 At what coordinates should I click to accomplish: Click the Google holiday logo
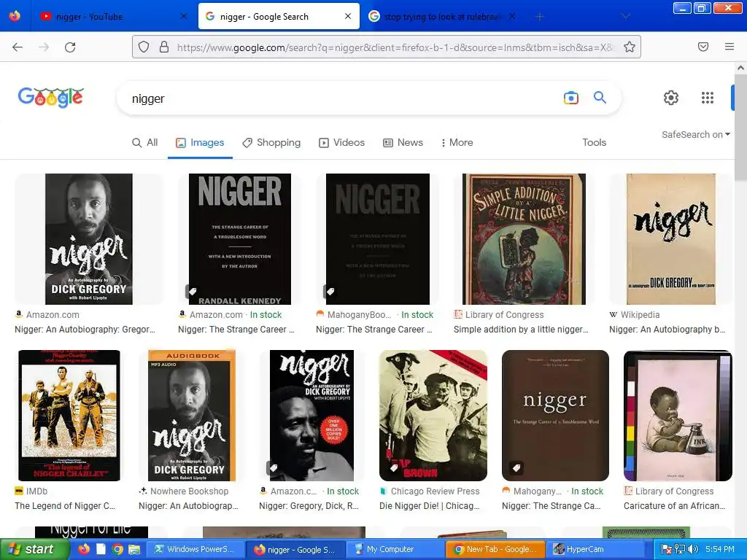[x=51, y=98]
